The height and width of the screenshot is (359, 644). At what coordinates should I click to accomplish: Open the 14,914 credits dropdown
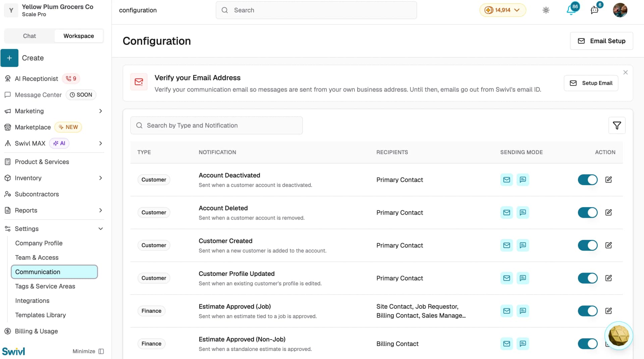(502, 10)
